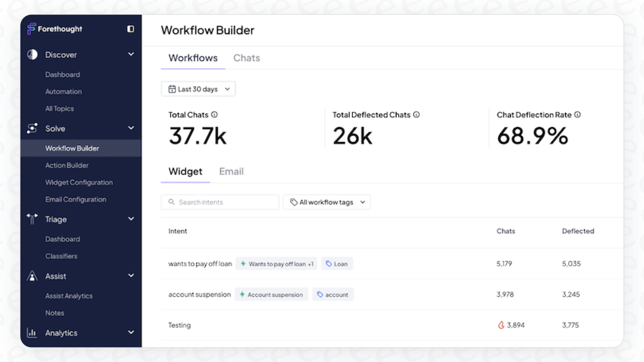644x362 pixels.
Task: Switch to the Chats tab
Action: (246, 58)
